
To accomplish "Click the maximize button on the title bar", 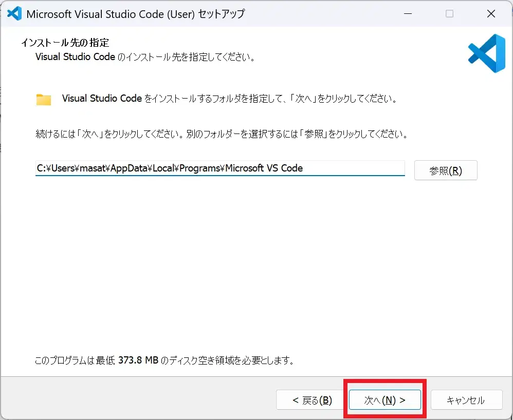I will point(450,14).
